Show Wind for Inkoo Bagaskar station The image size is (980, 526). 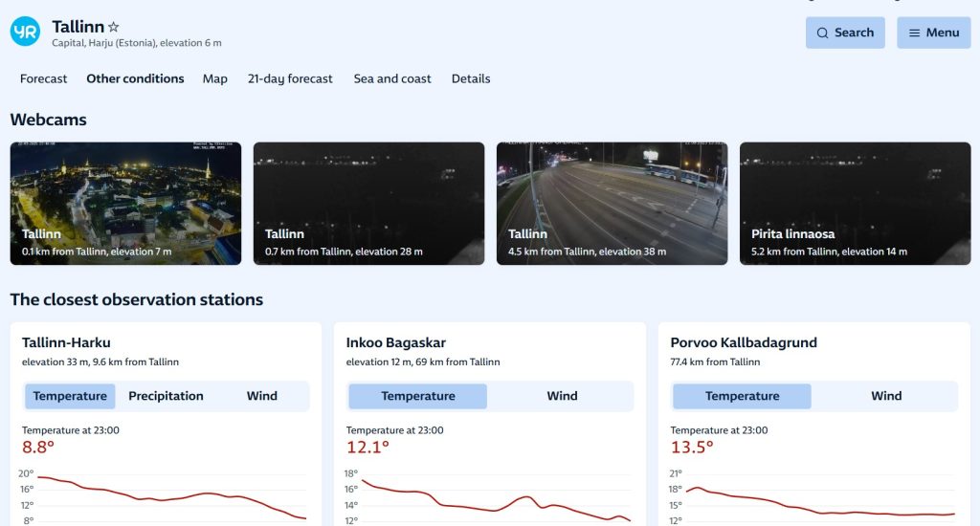click(562, 396)
